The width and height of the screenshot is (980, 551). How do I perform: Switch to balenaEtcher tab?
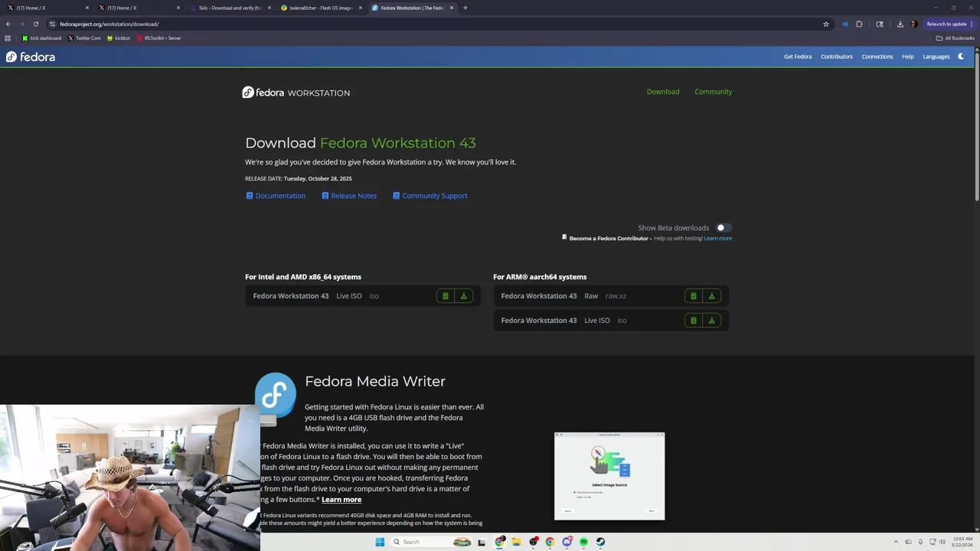pyautogui.click(x=321, y=8)
